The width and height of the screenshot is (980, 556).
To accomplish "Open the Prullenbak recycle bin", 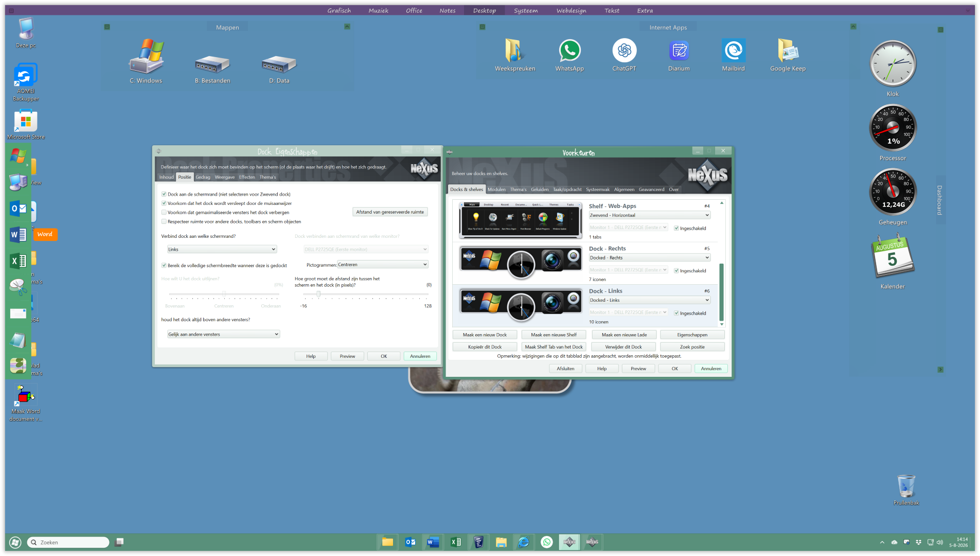I will (906, 490).
